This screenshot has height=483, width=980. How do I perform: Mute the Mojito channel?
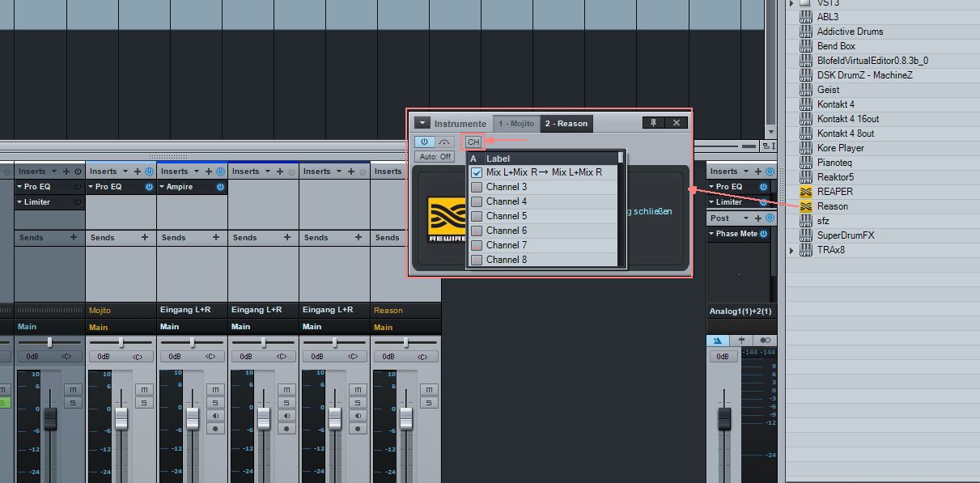(x=143, y=390)
